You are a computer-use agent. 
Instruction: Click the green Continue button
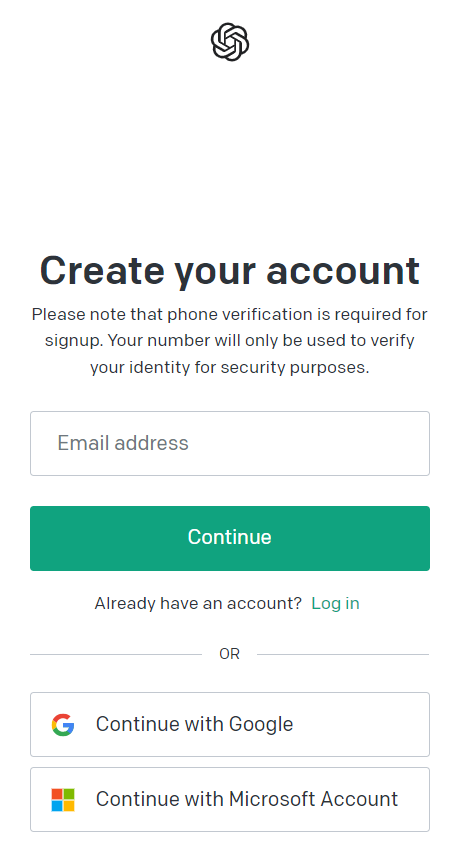click(x=230, y=538)
